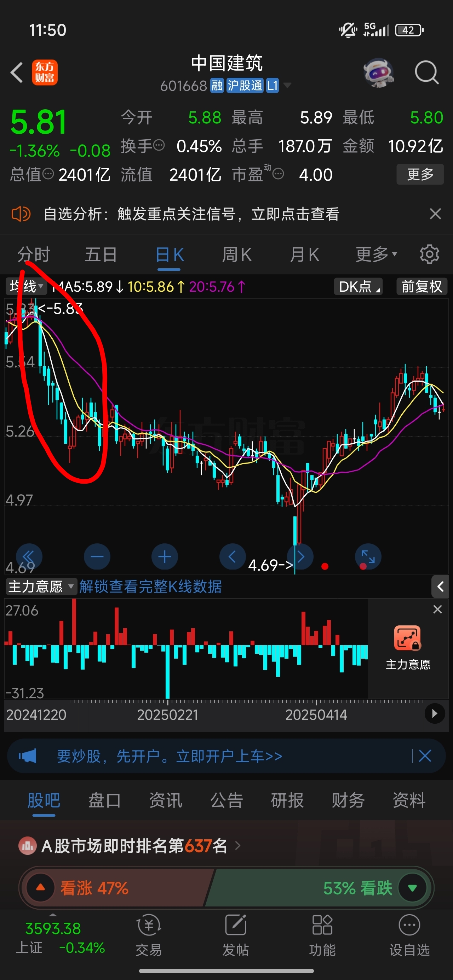Move chart left with arrow button
The height and width of the screenshot is (980, 453).
[233, 556]
